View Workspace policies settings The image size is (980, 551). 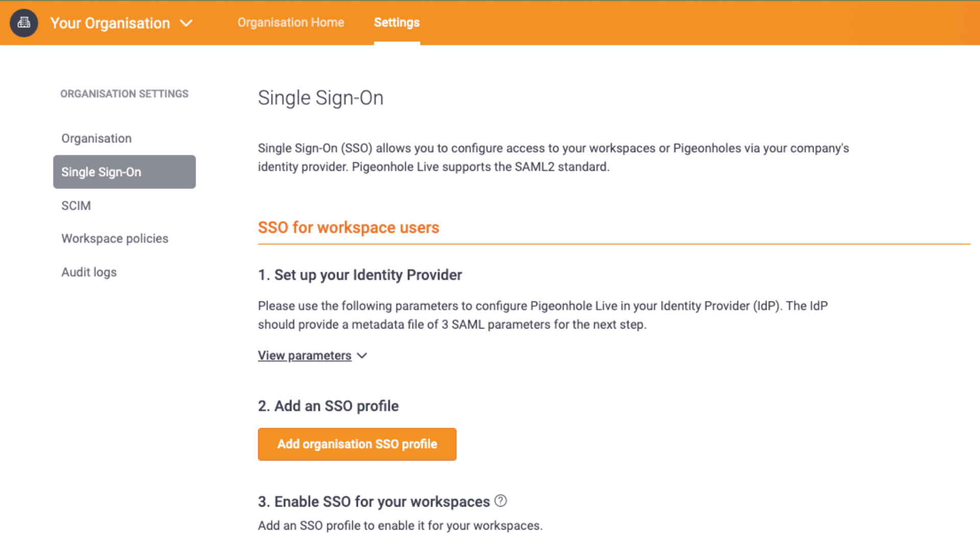(114, 238)
